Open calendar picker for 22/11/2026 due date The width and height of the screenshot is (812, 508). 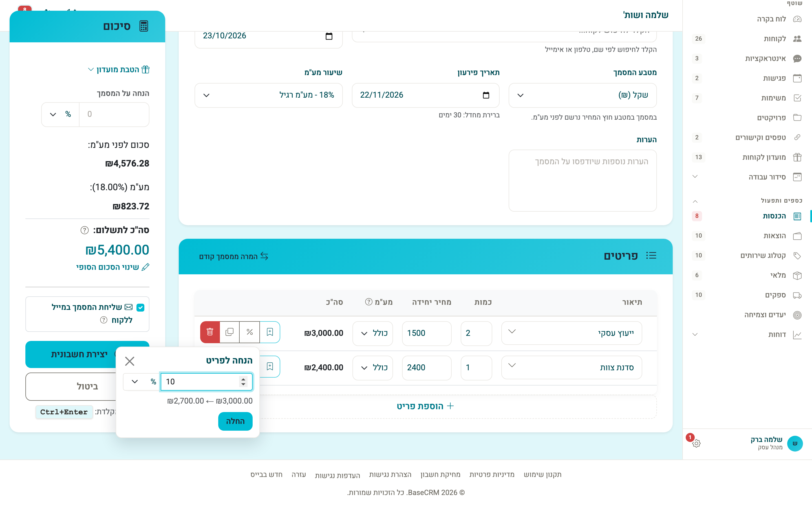coord(486,95)
